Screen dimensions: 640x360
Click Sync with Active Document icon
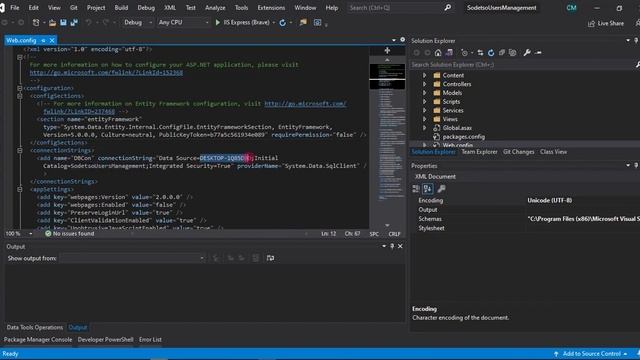480,53
